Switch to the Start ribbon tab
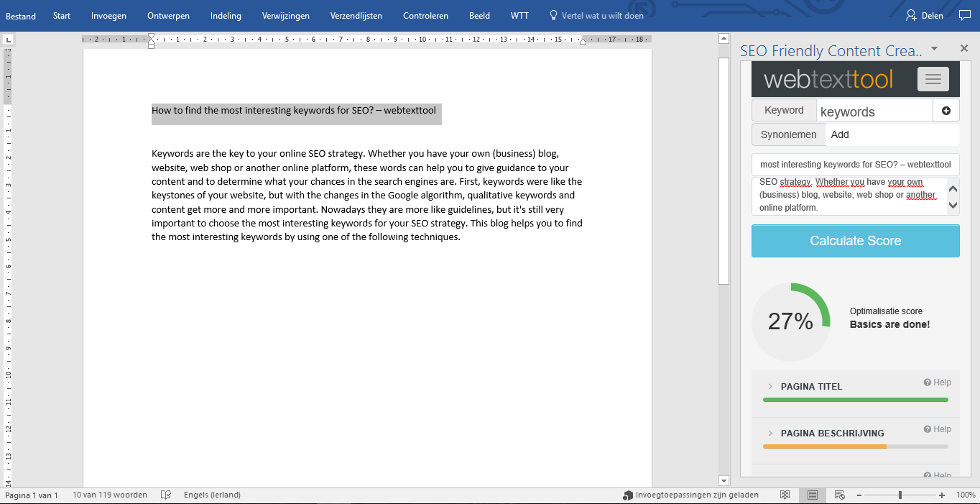This screenshot has height=504, width=980. [62, 16]
